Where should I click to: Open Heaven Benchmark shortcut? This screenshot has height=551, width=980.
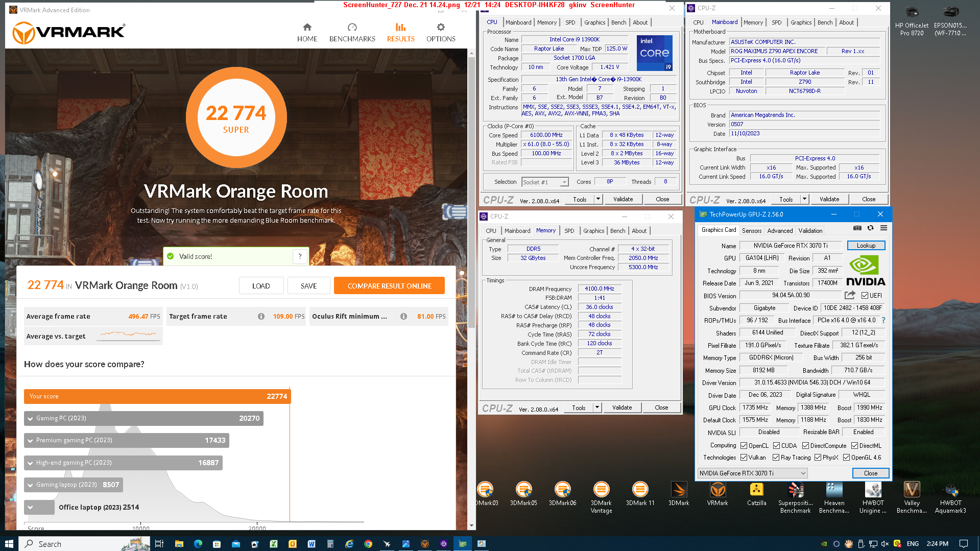coord(834,497)
